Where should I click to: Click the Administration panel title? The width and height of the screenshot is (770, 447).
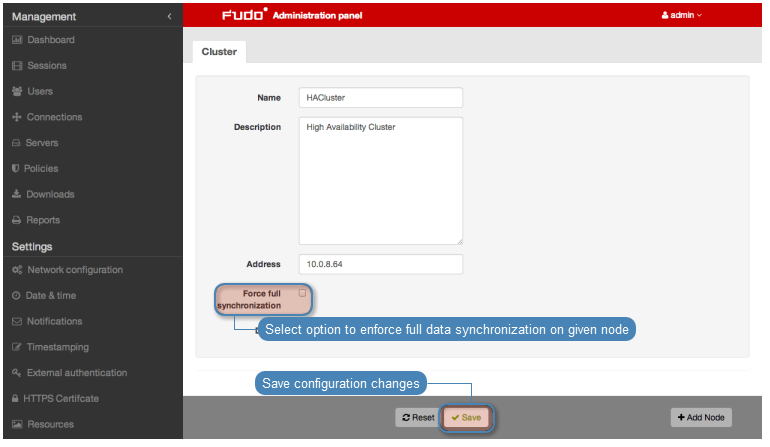click(317, 16)
